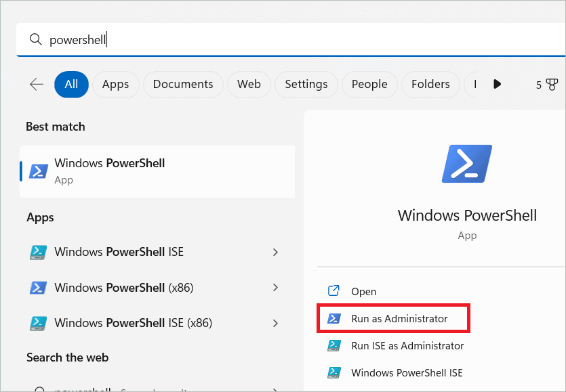
Task: Click the Open action's external-link icon
Action: click(333, 291)
